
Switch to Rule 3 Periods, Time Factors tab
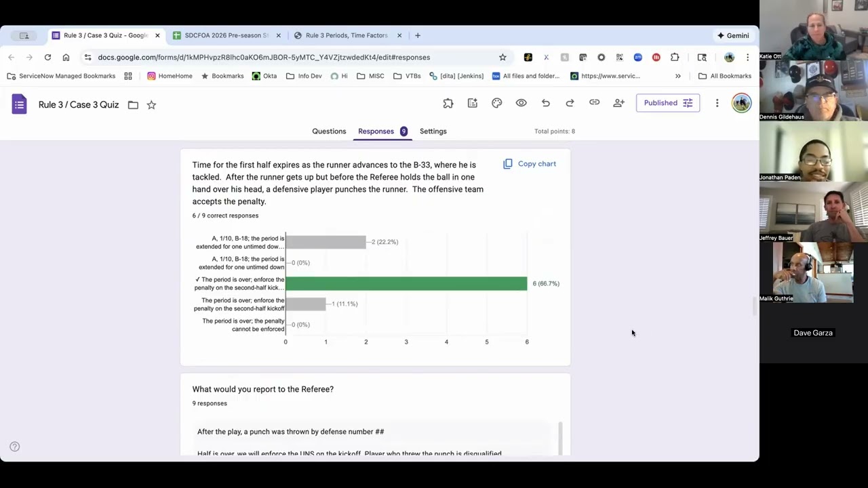pyautogui.click(x=347, y=35)
